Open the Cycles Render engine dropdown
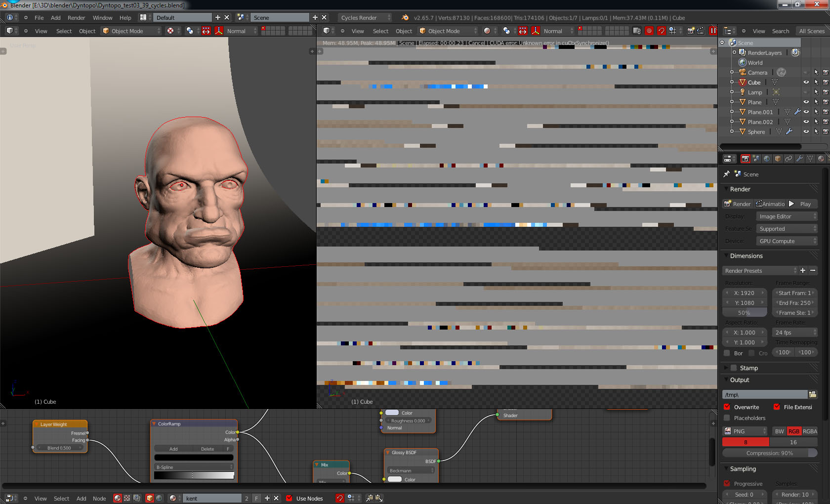The height and width of the screenshot is (504, 830). (365, 17)
